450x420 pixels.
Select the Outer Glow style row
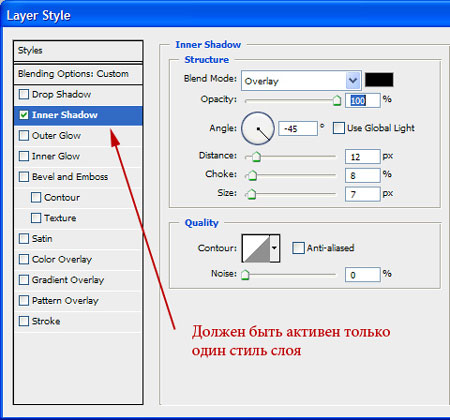click(x=78, y=136)
